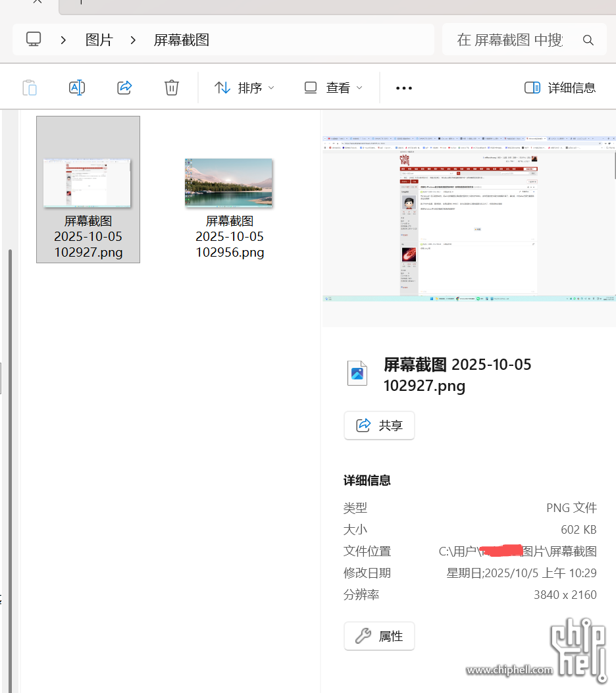Image resolution: width=616 pixels, height=693 pixels.
Task: Click the search box for 屏幕截图 folder
Action: 510,40
